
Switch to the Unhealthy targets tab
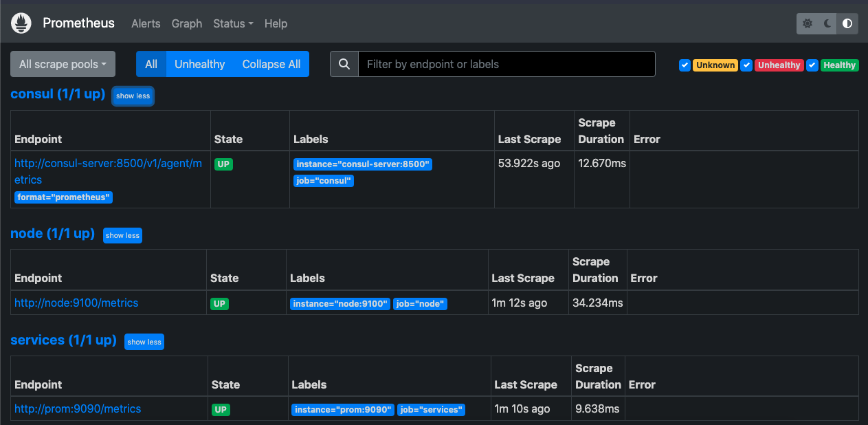point(199,64)
